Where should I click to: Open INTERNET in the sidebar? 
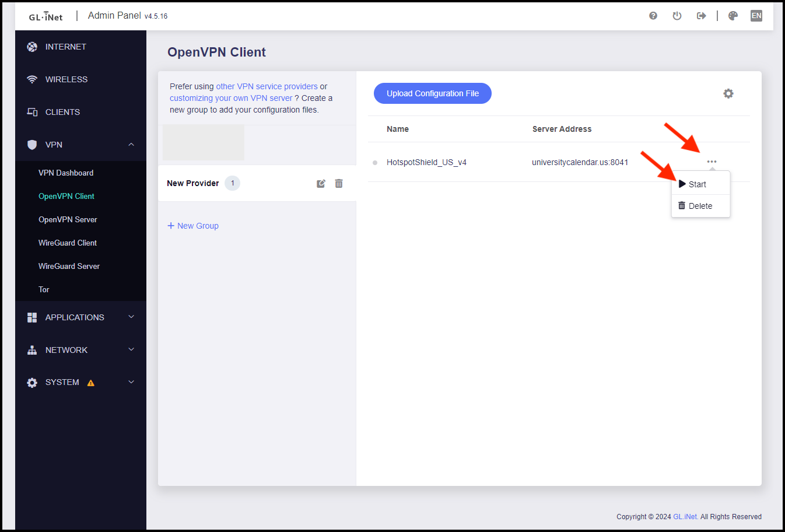pyautogui.click(x=66, y=47)
